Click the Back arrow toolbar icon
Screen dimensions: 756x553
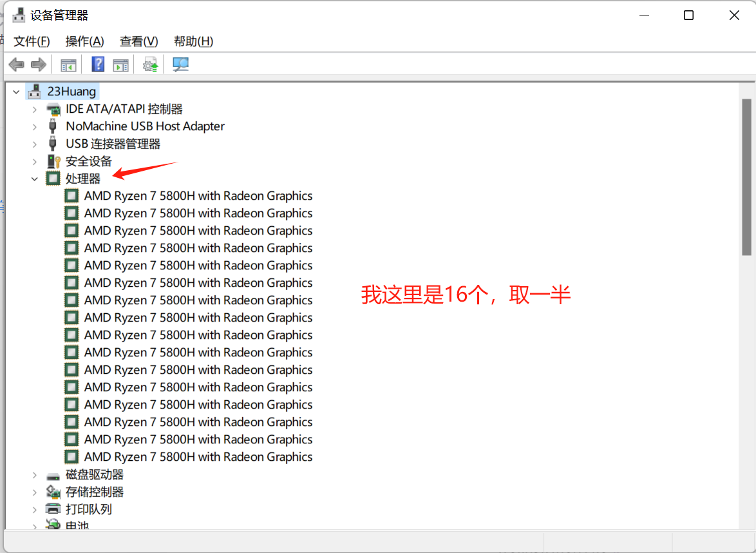point(16,64)
